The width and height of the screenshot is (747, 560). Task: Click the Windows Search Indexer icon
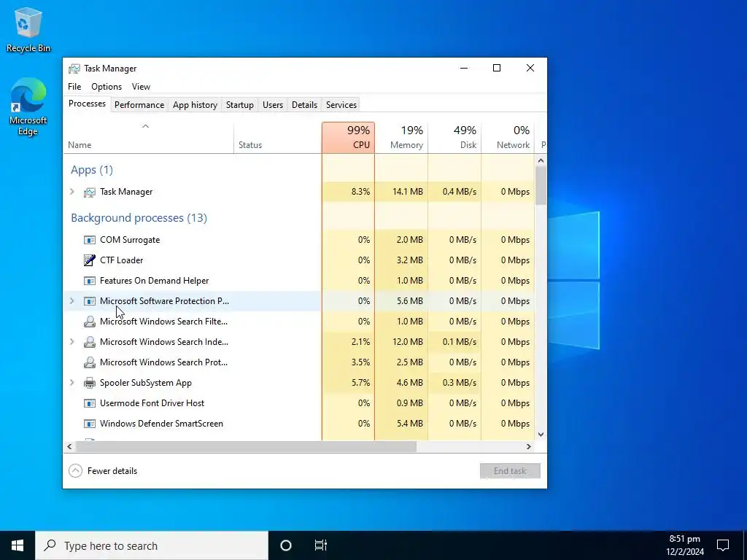pos(90,342)
